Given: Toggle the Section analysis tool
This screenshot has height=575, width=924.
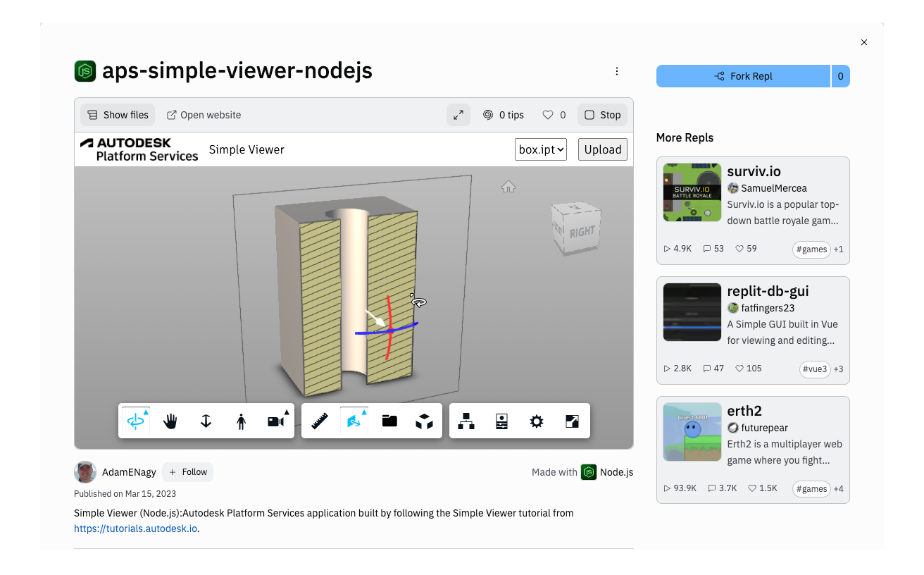Looking at the screenshot, I should (354, 421).
